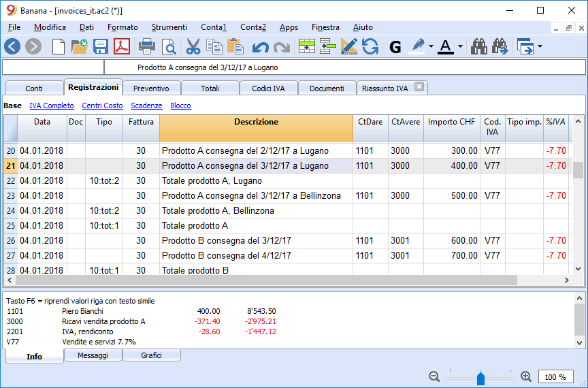Paste from clipboard icon
The height and width of the screenshot is (388, 588).
(235, 47)
